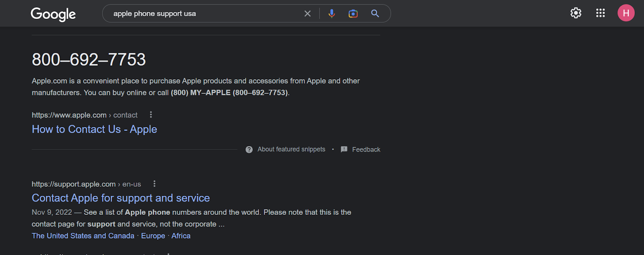Open "How to Contact Us - Apple" link
The image size is (644, 255).
pos(95,130)
